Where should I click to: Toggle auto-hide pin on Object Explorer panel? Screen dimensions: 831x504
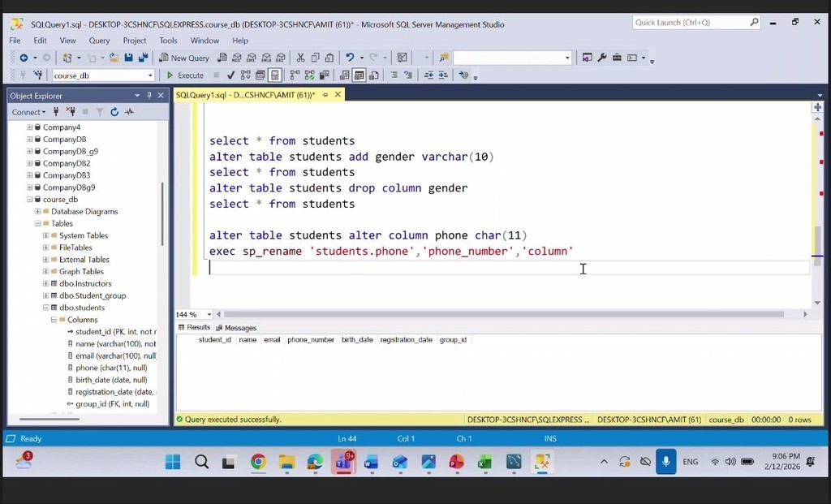point(149,96)
